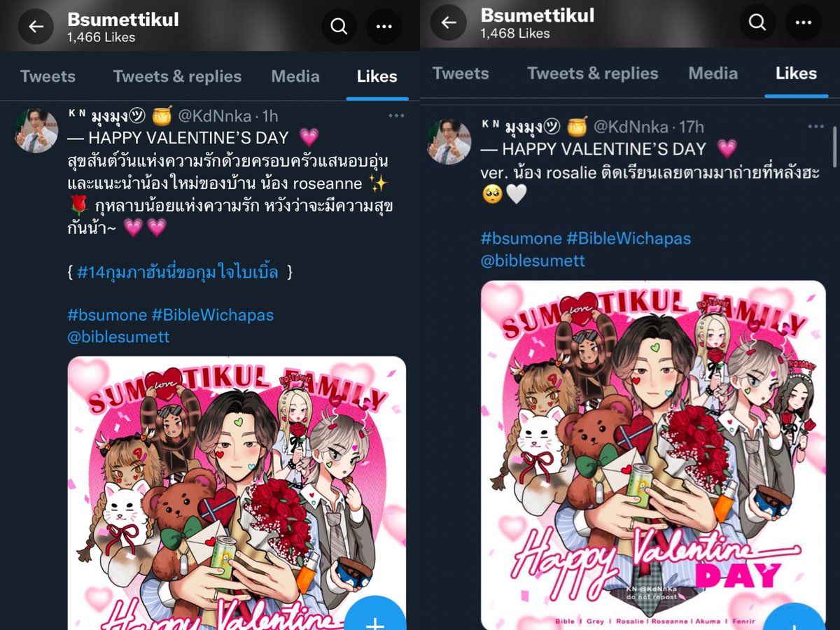Expand tweet options on the 1h tweet
Screen dimensions: 840x630
click(x=396, y=115)
